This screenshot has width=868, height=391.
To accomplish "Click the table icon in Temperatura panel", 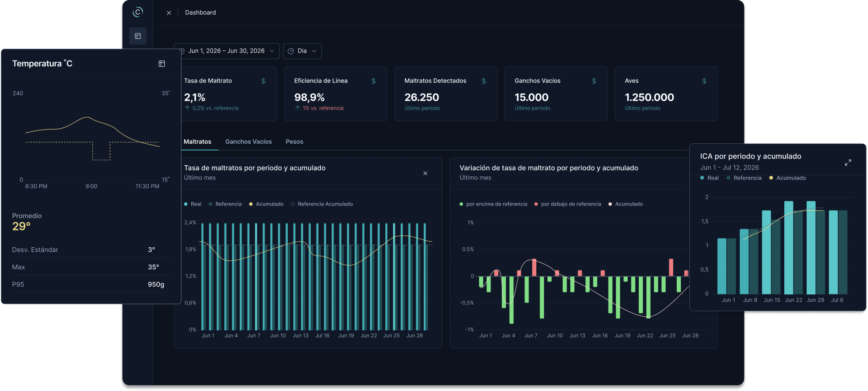I will (x=162, y=64).
